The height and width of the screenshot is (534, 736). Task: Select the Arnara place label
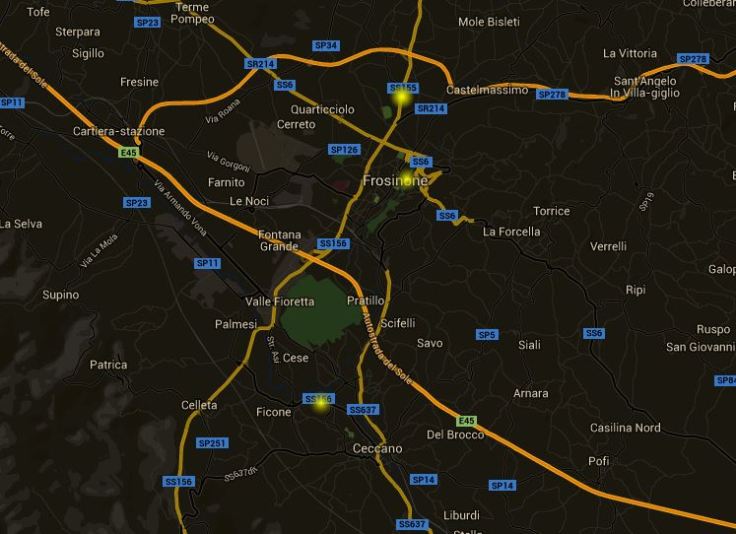pyautogui.click(x=530, y=393)
